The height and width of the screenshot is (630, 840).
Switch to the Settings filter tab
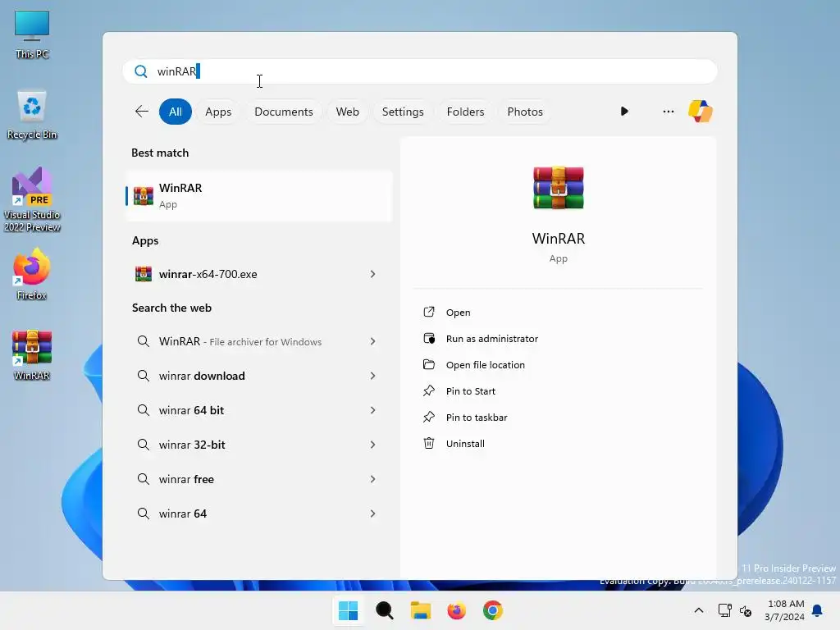(x=402, y=112)
